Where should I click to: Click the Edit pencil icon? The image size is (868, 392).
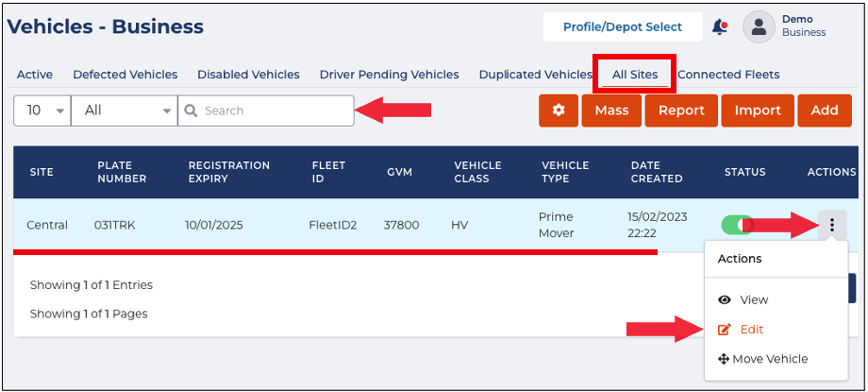coord(725,330)
